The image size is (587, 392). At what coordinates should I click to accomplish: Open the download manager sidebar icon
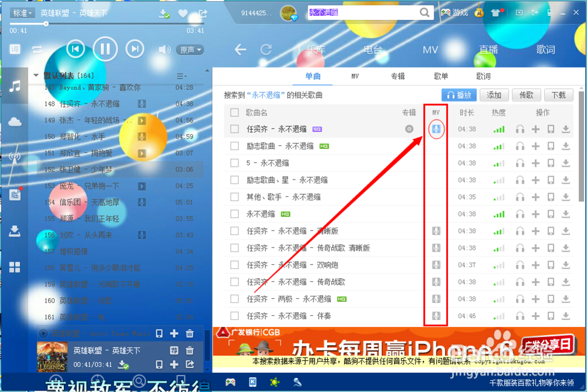click(15, 231)
